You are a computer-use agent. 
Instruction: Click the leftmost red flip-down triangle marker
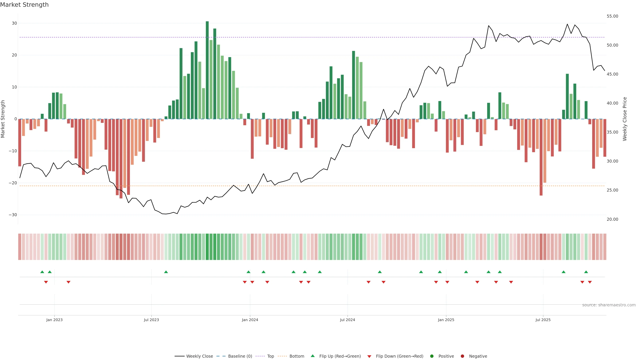pos(46,282)
